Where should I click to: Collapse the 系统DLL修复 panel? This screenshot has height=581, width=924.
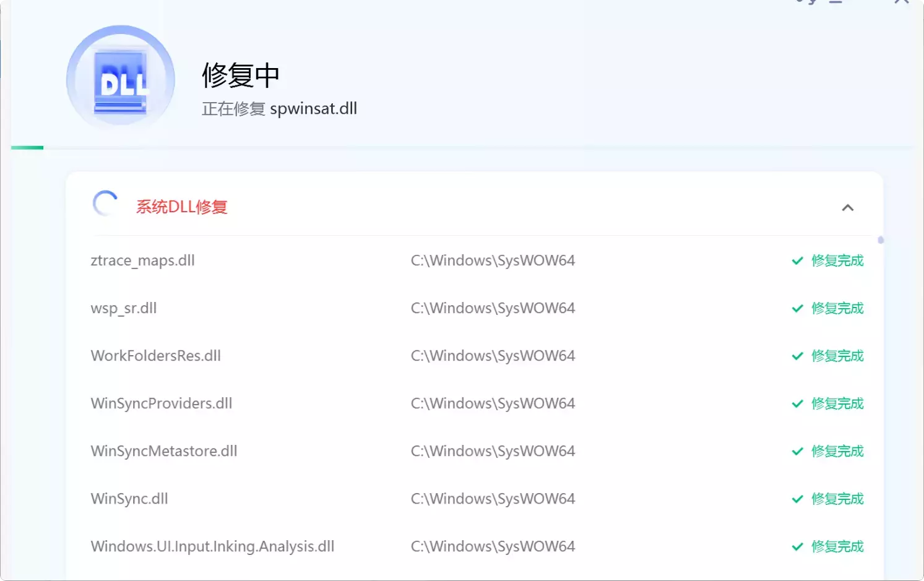(x=848, y=207)
